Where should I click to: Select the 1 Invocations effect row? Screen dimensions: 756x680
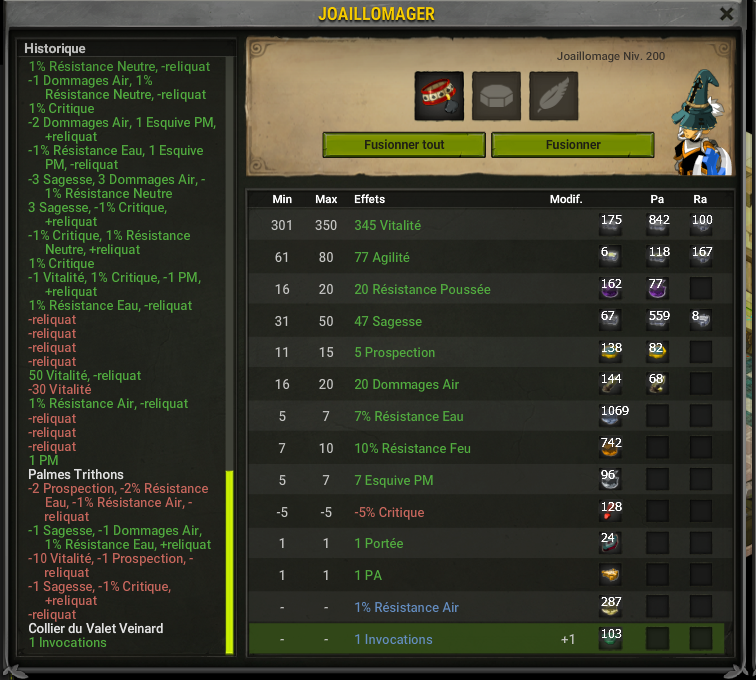click(x=486, y=639)
